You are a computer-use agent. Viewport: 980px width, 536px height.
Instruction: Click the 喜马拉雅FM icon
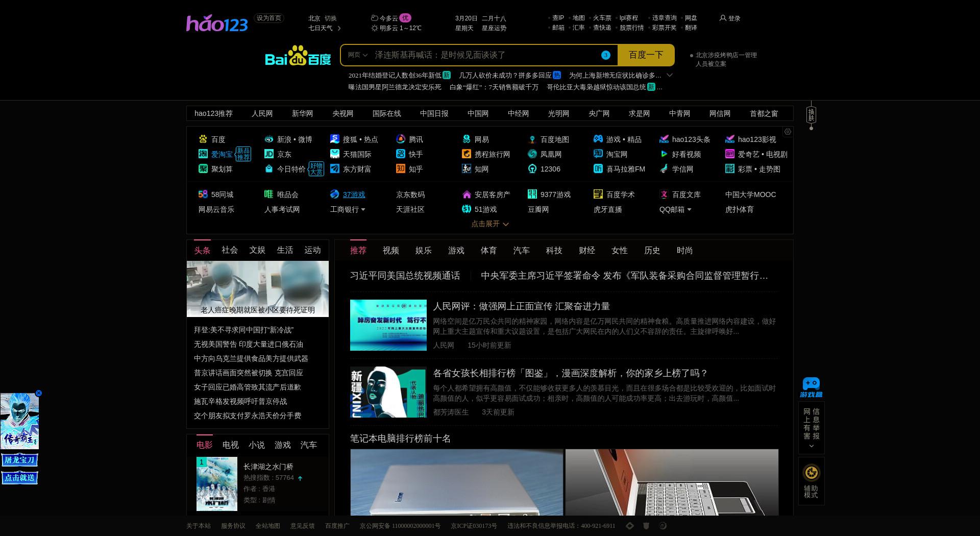[x=598, y=168]
